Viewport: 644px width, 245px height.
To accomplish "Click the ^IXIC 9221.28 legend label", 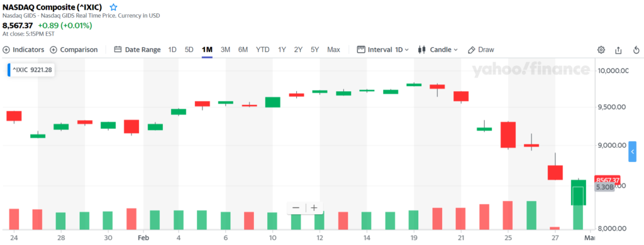I will point(31,70).
